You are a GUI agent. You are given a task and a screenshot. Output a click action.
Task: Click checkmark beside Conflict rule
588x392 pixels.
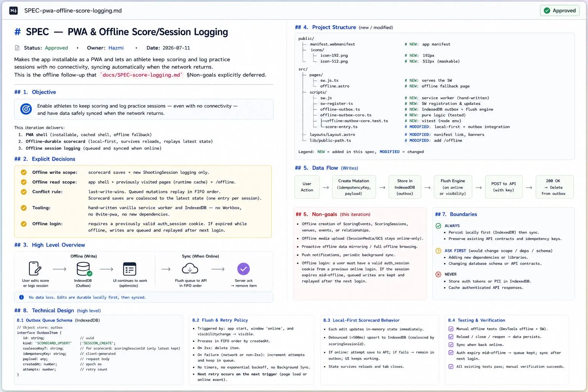pos(24,191)
